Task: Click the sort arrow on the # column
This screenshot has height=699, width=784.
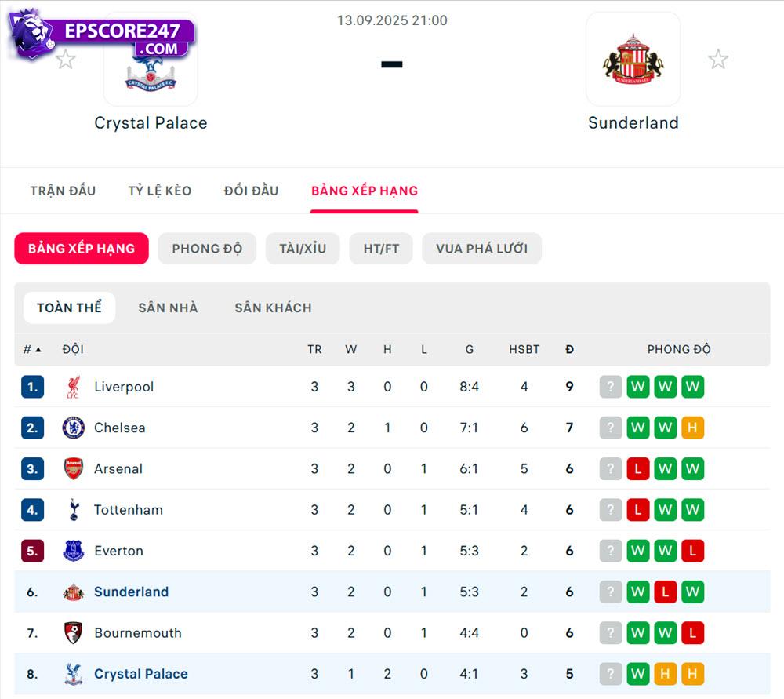Action: point(39,349)
